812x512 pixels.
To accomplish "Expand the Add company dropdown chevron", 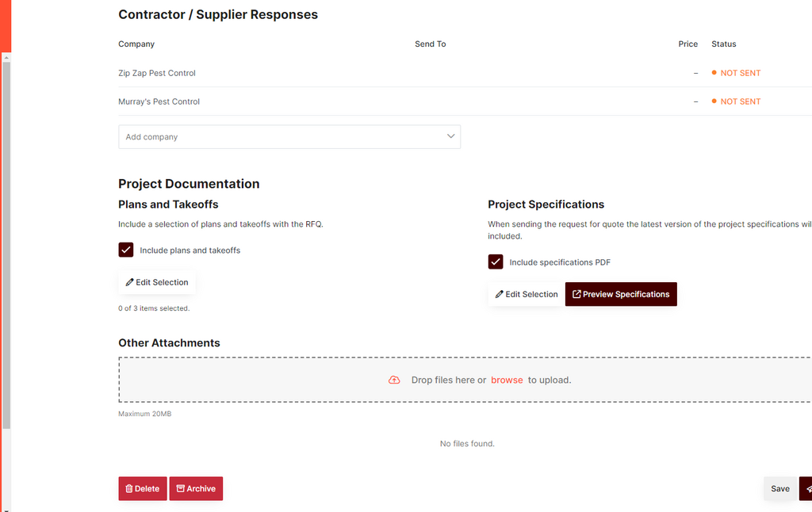I will coord(450,136).
